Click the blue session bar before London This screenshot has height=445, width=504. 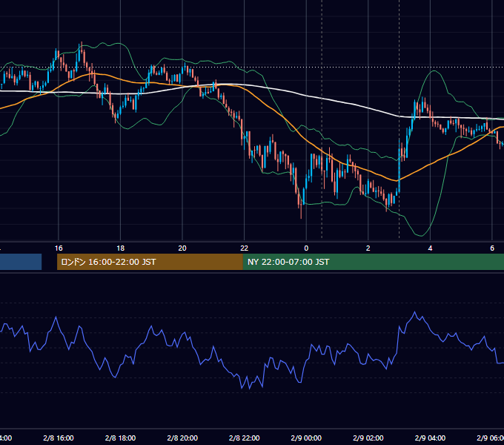point(21,262)
